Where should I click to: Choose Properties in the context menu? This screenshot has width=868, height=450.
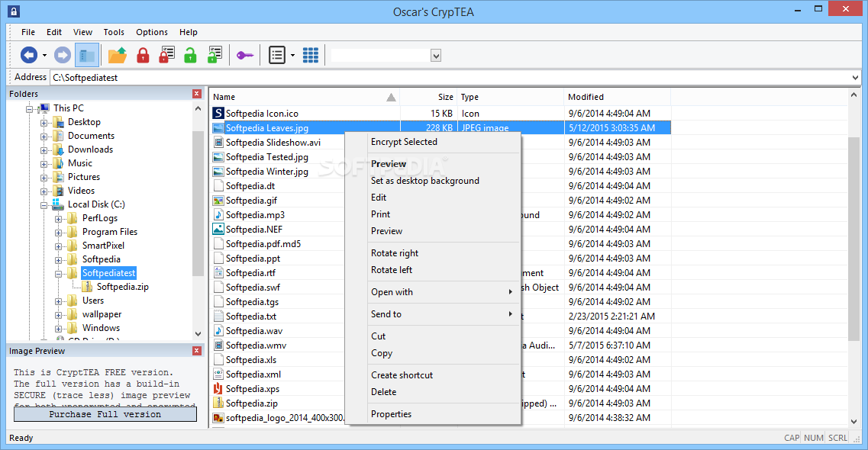point(432,414)
